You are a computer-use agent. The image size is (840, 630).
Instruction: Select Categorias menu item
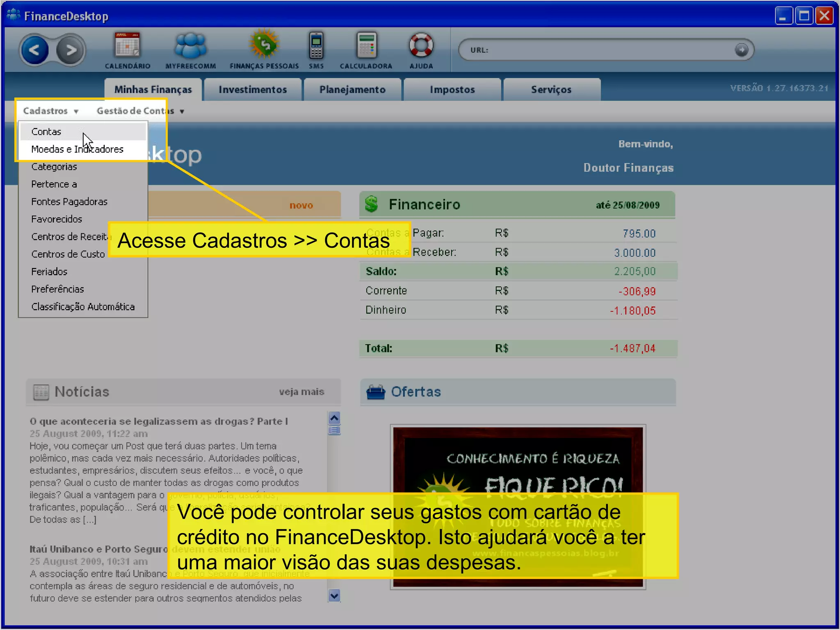point(83,167)
